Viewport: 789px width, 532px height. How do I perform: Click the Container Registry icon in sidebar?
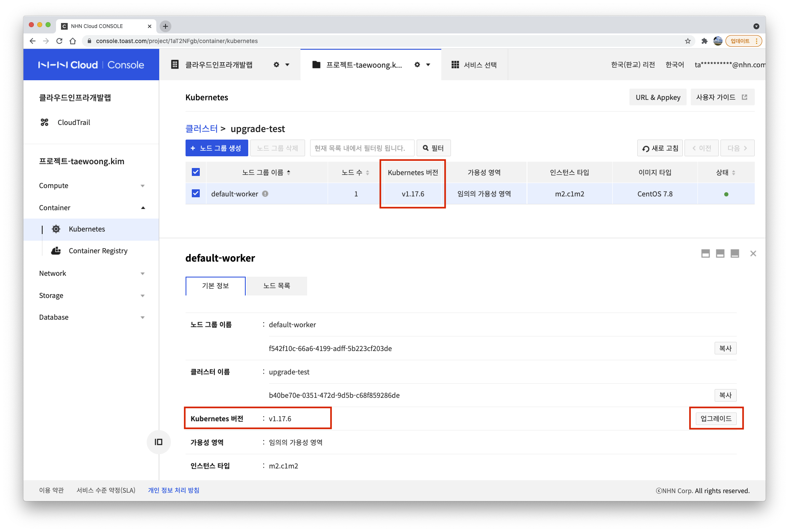pos(56,251)
